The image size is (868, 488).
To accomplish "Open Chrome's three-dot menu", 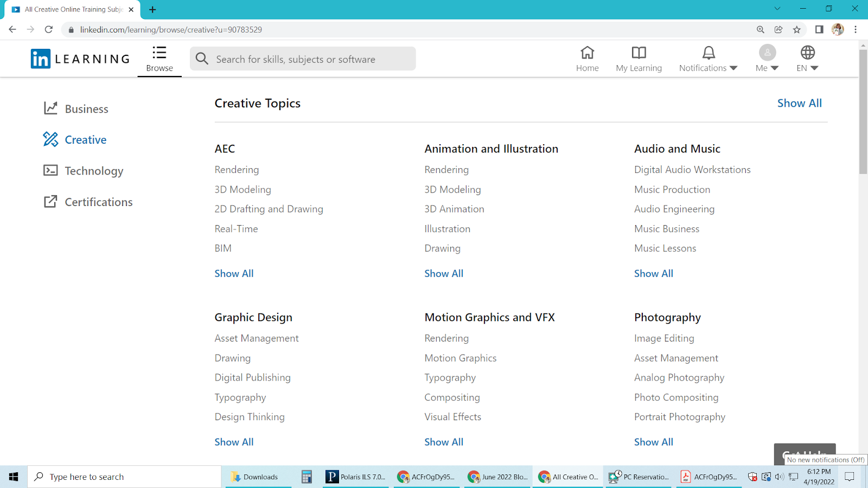I will point(856,30).
